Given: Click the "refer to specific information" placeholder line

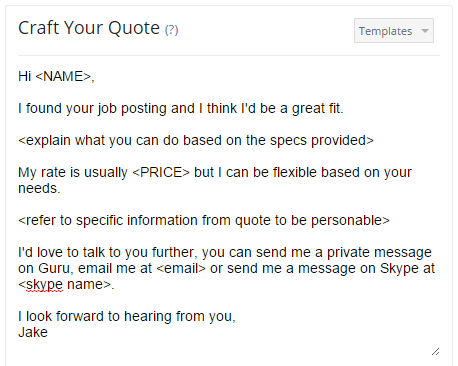Looking at the screenshot, I should pos(204,220).
